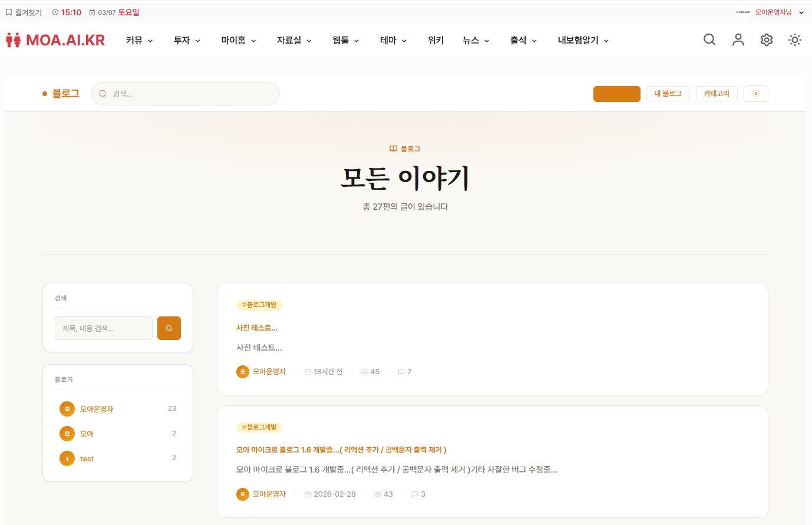Image resolution: width=812 pixels, height=525 pixels.
Task: Toggle site dark mode sun icon
Action: pyautogui.click(x=794, y=39)
